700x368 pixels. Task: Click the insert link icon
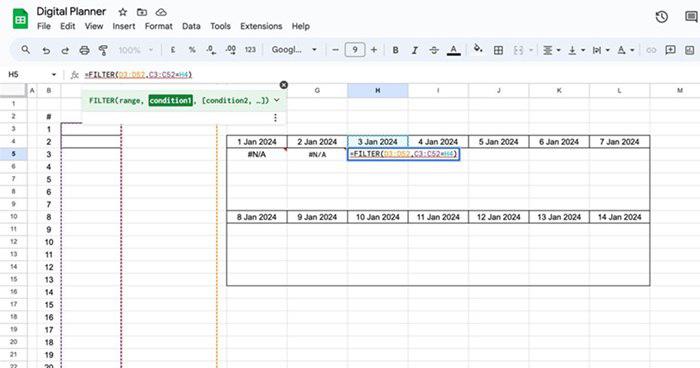click(x=651, y=50)
